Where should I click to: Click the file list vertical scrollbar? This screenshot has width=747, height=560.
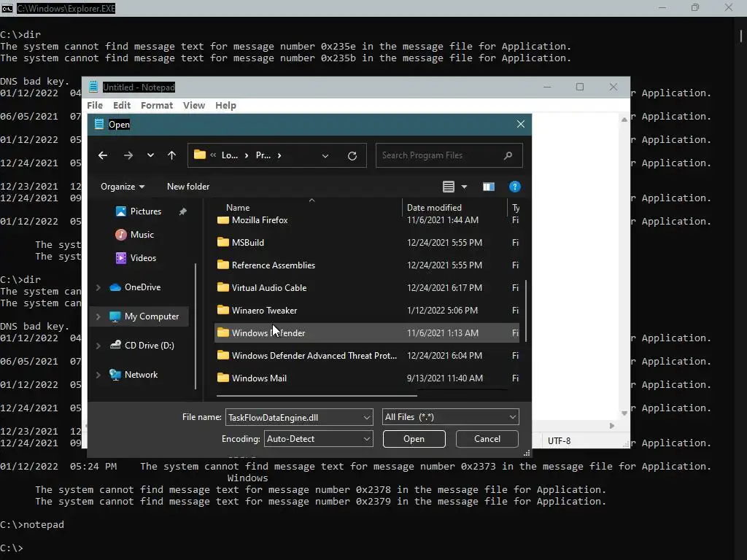[x=526, y=311]
